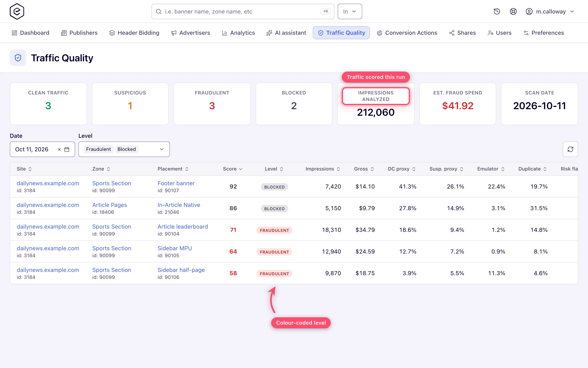Click the Traffic Quality shield header icon
The width and height of the screenshot is (588, 368).
tap(18, 58)
